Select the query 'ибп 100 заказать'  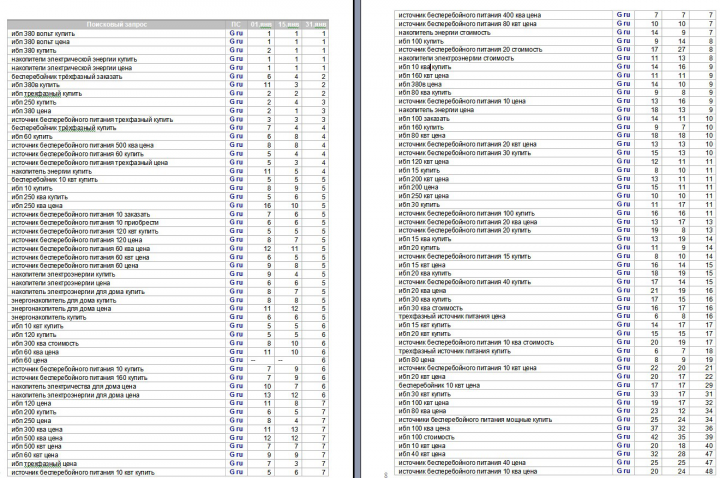424,118
